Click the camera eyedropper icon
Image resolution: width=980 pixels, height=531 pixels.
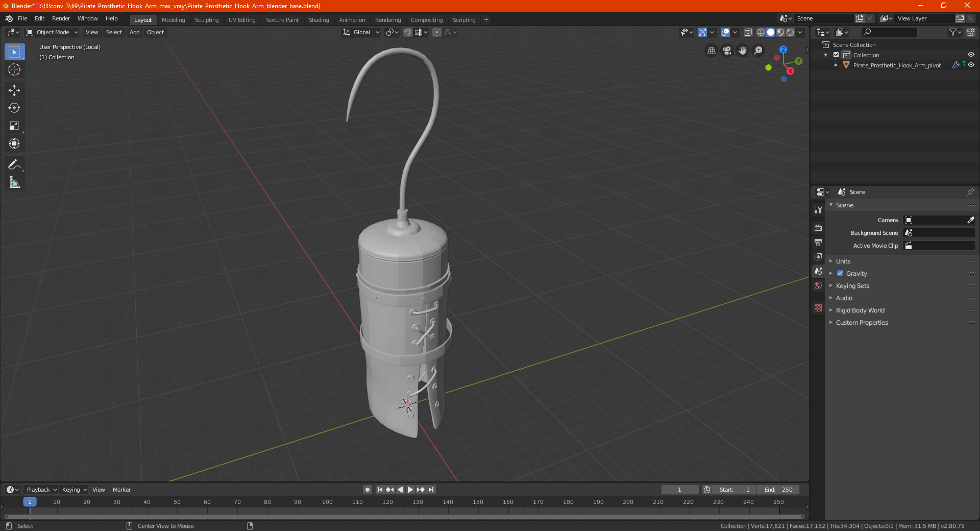coord(970,220)
